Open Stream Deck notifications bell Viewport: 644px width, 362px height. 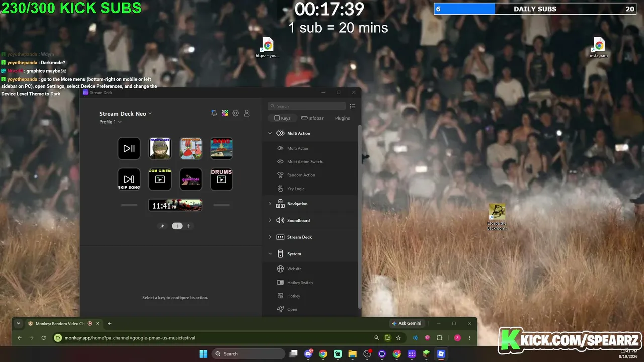[x=214, y=113]
